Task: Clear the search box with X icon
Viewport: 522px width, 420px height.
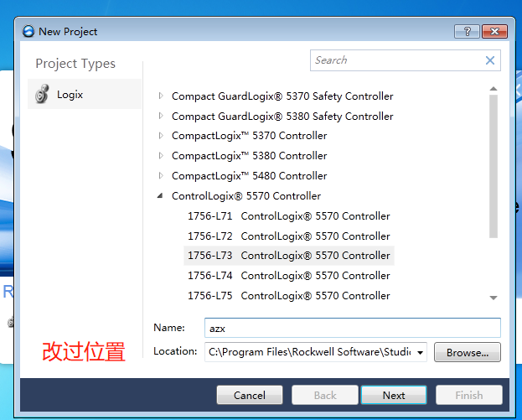Action: [490, 60]
